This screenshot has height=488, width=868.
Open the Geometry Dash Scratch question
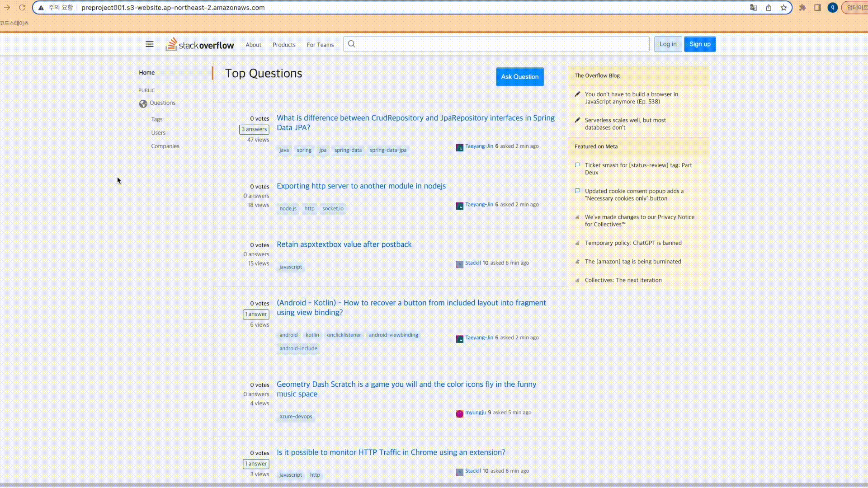click(406, 389)
